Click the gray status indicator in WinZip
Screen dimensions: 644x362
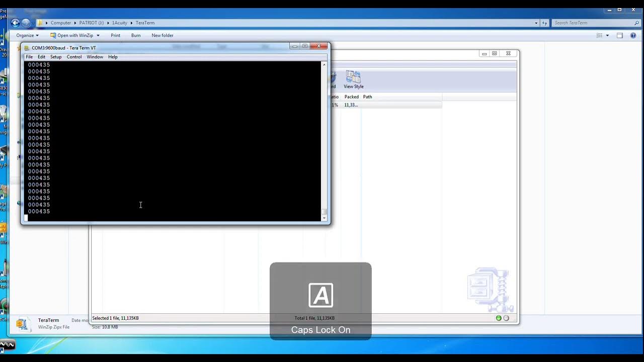click(506, 318)
